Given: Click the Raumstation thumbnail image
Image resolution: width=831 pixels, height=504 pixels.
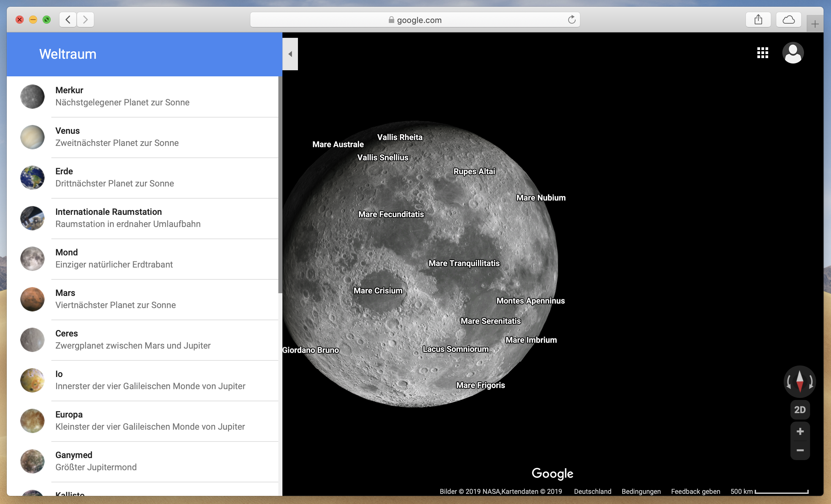Looking at the screenshot, I should pos(32,218).
